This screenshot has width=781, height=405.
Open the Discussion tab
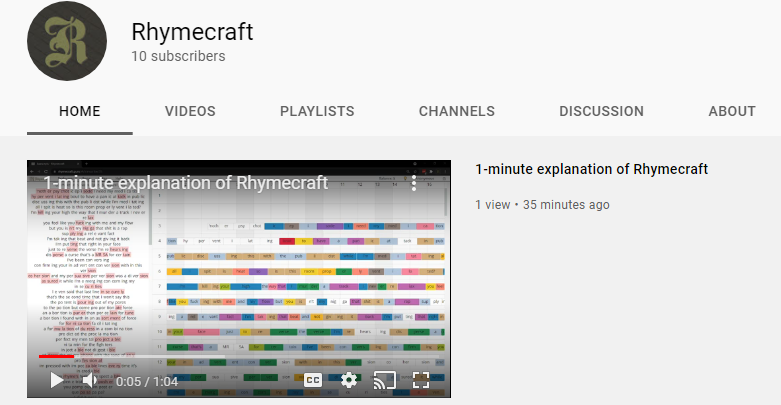click(x=602, y=111)
